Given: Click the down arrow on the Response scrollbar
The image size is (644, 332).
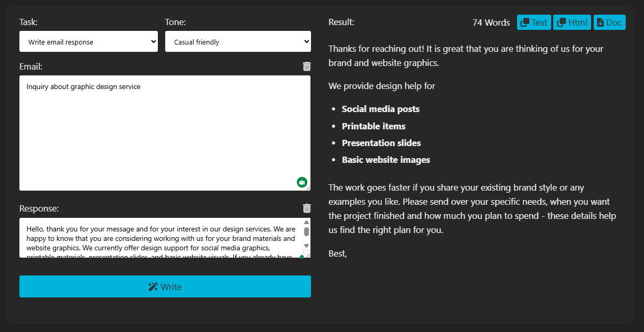Looking at the screenshot, I should tap(306, 246).
